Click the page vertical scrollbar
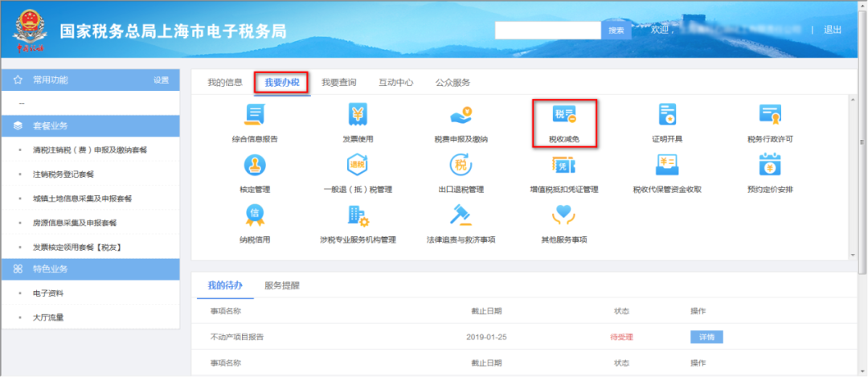Viewport: 868px width, 377px height. point(862,143)
